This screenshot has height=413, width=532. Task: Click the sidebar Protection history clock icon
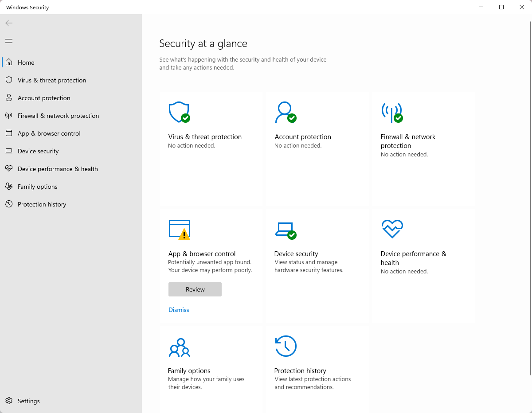[x=9, y=204]
